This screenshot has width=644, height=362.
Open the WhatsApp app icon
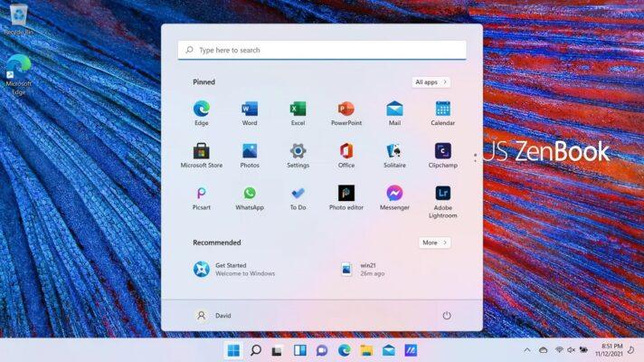point(250,194)
